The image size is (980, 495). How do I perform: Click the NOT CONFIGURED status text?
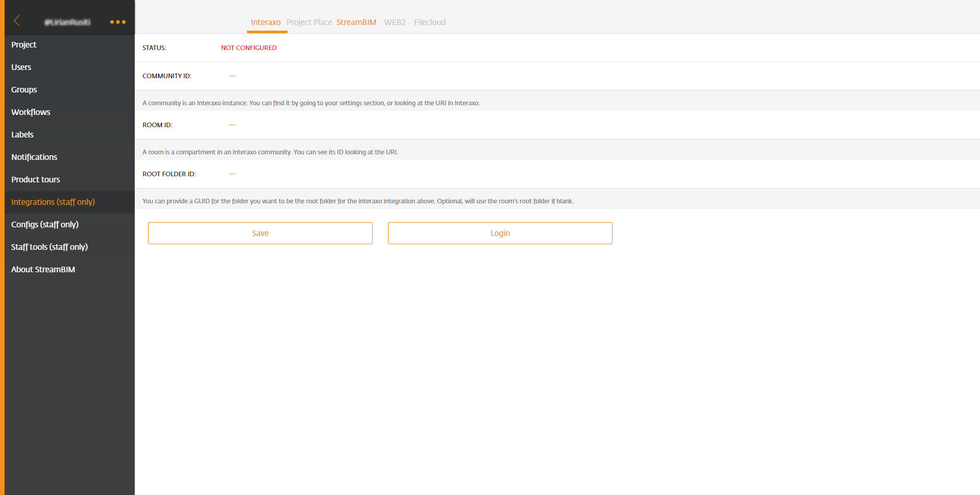pos(249,48)
